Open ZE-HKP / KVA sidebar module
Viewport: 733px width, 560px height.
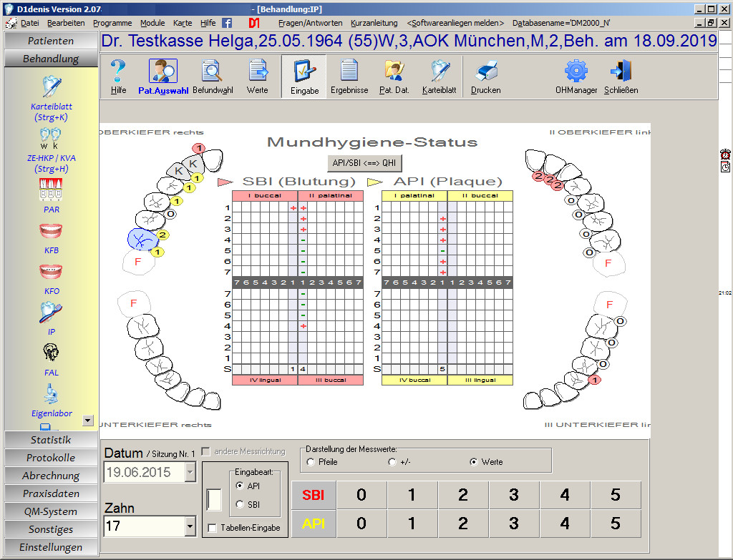(x=52, y=150)
